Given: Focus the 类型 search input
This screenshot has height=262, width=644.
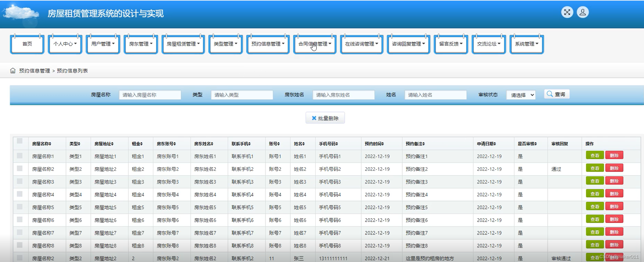Looking at the screenshot, I should (242, 95).
